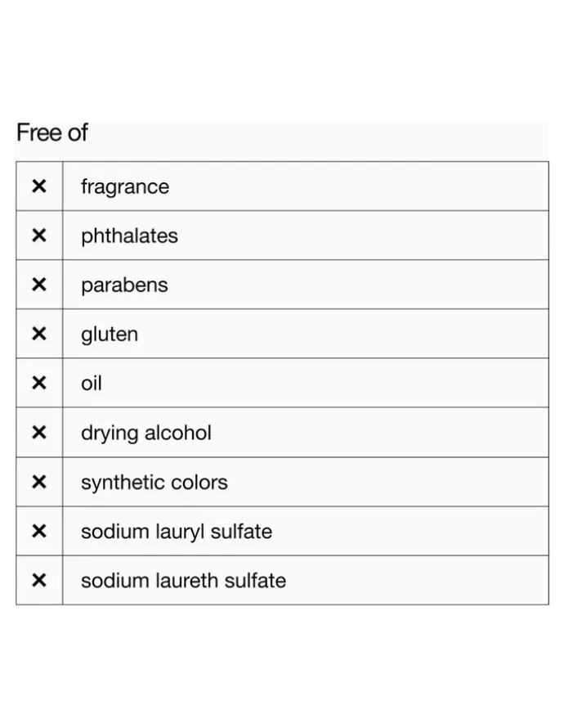Select the X mark in gluten row
The width and height of the screenshot is (564, 728).
[x=39, y=334]
